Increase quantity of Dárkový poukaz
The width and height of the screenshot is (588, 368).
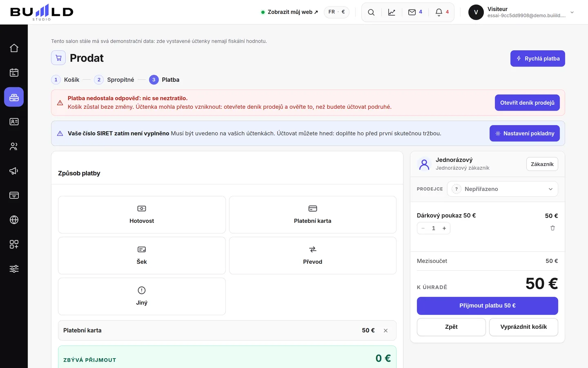pos(444,228)
